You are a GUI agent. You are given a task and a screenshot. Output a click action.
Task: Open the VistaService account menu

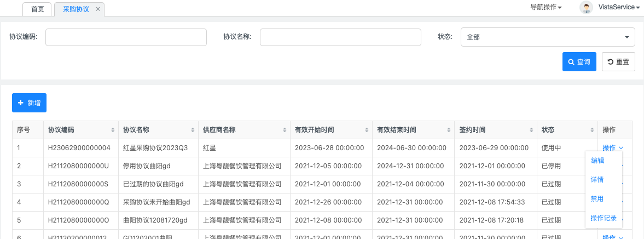619,7
